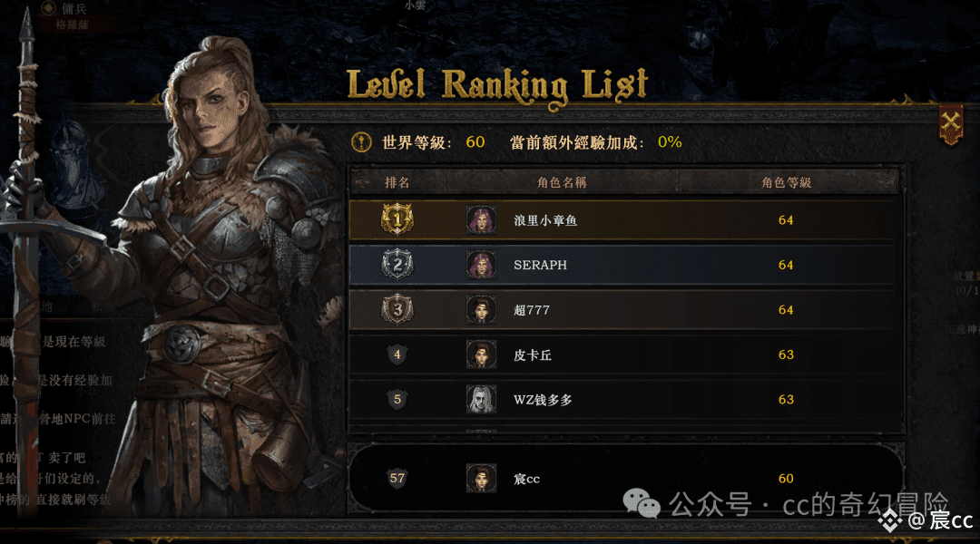This screenshot has height=544, width=980.
Task: Click the silver rank 2 badge
Action: click(x=397, y=264)
